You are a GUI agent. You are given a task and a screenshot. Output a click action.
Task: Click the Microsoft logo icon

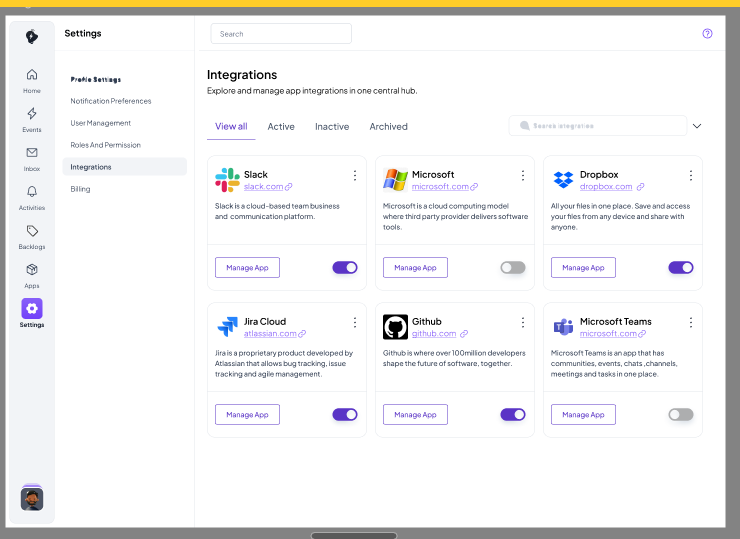pos(395,180)
